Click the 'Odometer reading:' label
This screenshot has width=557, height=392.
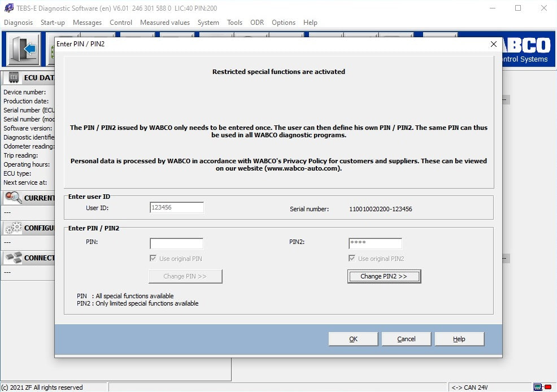[29, 146]
